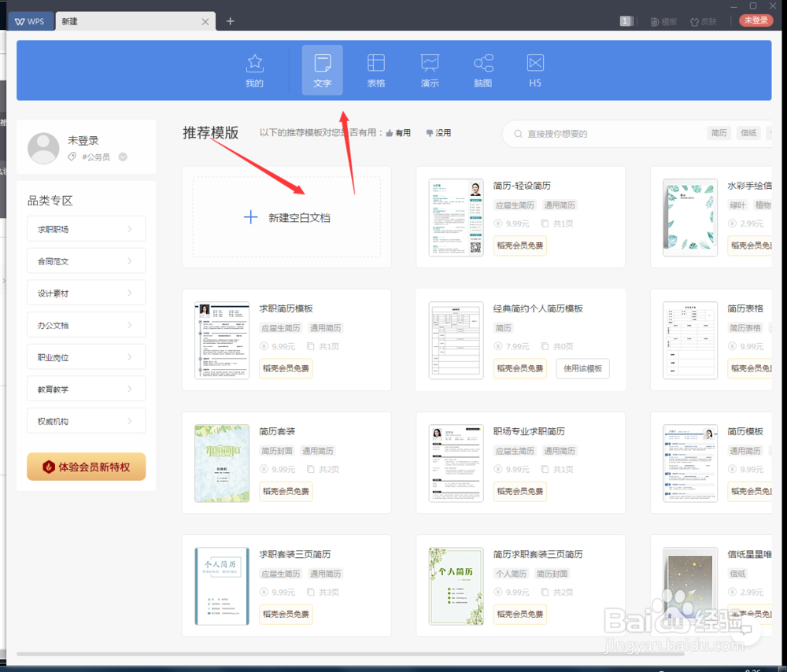The image size is (787, 672).
Task: Open the 模板 templates icon in title bar
Action: (x=663, y=21)
